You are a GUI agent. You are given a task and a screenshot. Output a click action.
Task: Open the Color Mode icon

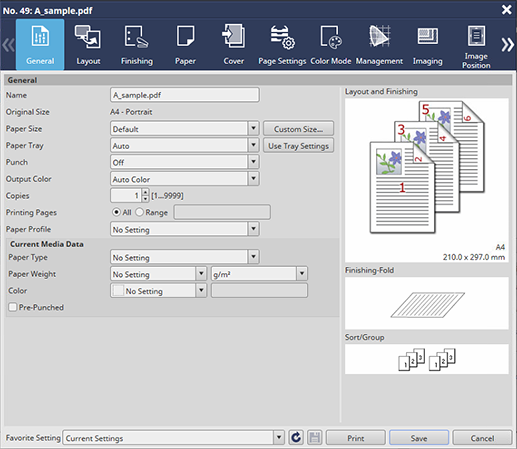click(x=331, y=37)
